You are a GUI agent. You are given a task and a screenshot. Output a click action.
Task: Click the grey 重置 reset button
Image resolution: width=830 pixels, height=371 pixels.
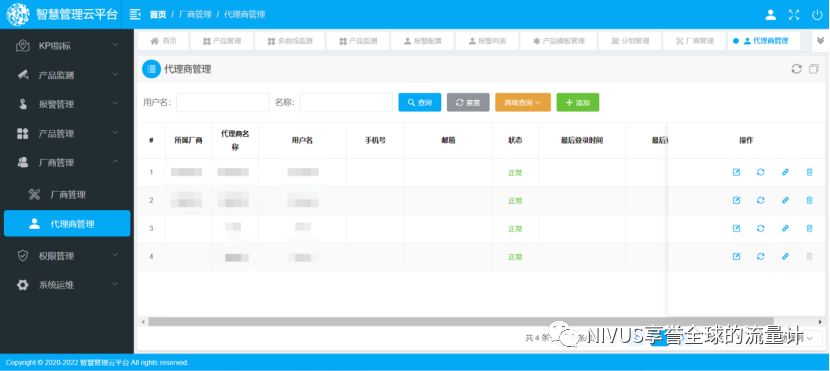point(468,103)
